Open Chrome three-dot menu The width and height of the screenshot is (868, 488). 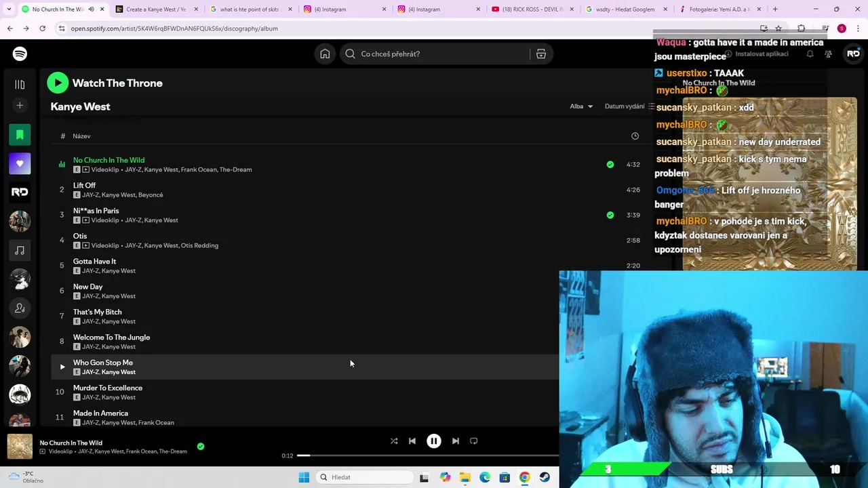click(x=858, y=28)
